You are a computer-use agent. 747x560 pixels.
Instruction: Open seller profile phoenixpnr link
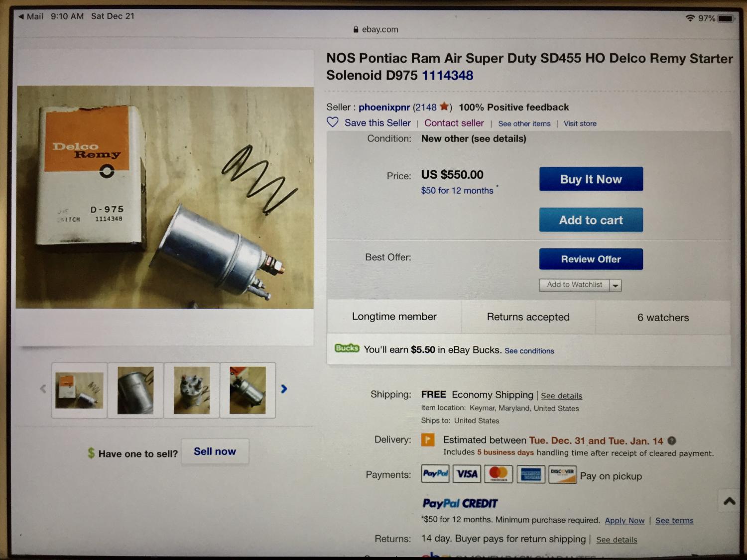(384, 107)
